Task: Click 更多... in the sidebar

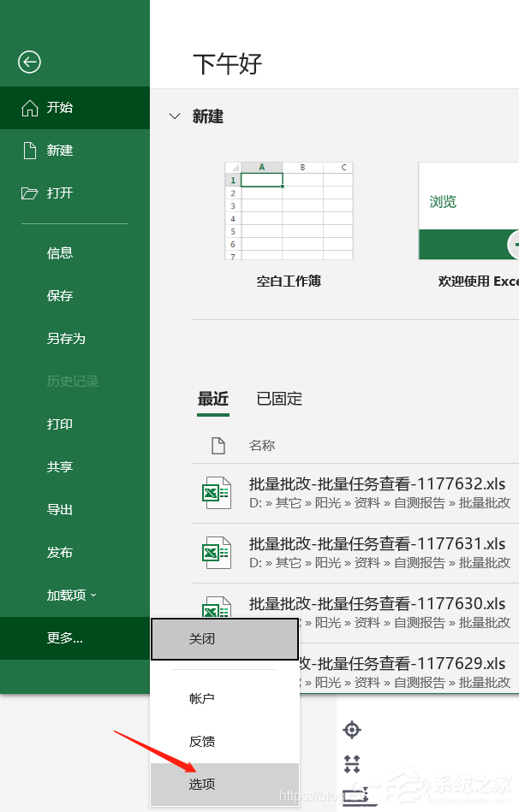Action: 65,637
